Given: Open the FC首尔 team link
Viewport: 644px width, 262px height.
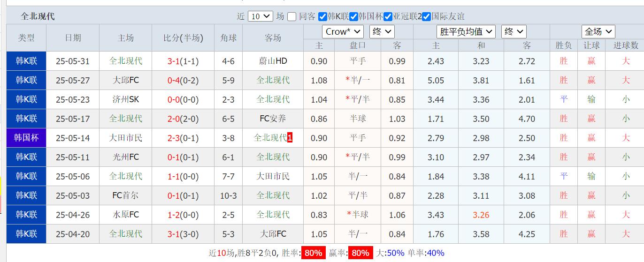Looking at the screenshot, I should (x=126, y=195).
